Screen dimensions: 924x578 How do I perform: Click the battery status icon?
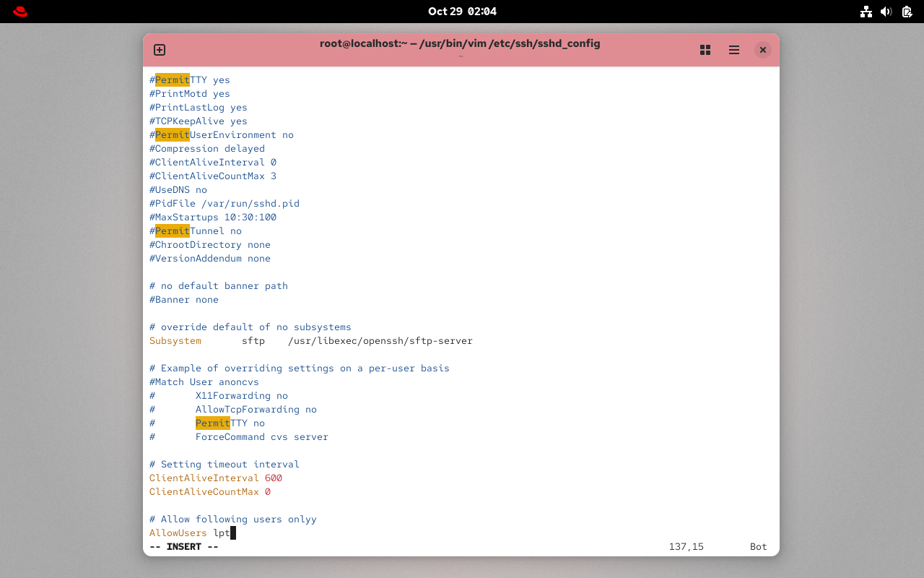point(906,11)
